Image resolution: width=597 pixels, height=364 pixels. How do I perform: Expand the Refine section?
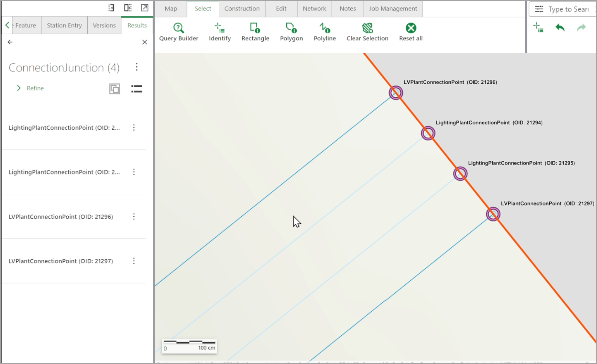[30, 88]
